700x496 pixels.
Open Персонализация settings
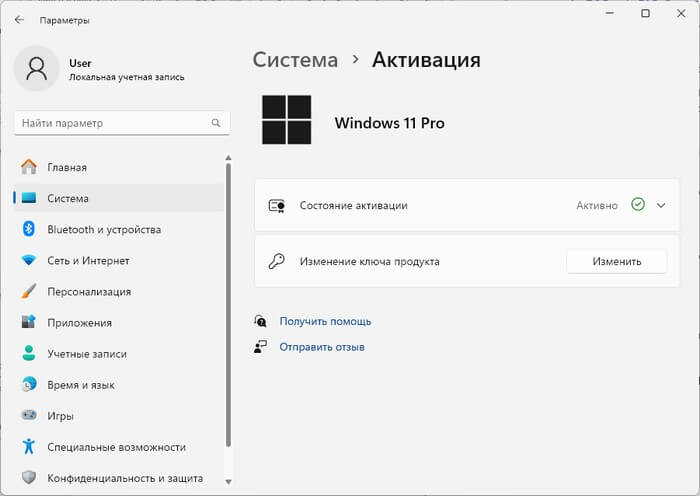click(x=119, y=291)
